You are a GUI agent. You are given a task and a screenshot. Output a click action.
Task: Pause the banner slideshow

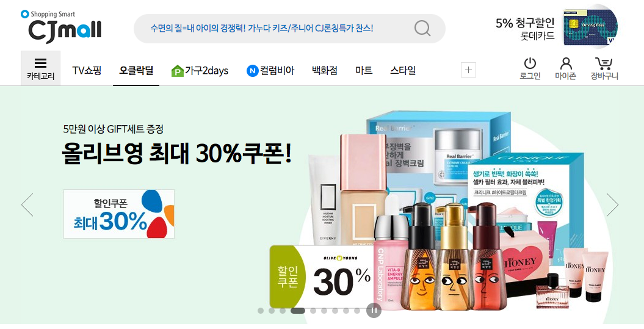374,311
